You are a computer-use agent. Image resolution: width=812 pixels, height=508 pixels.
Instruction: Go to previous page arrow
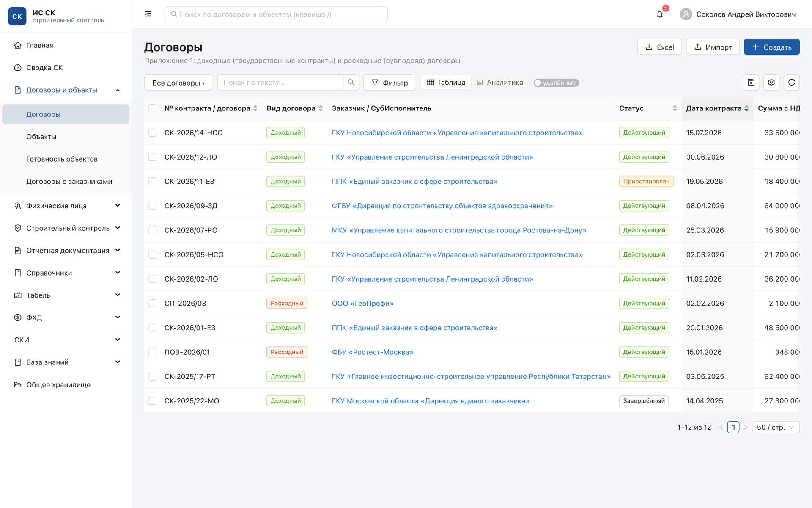[721, 427]
